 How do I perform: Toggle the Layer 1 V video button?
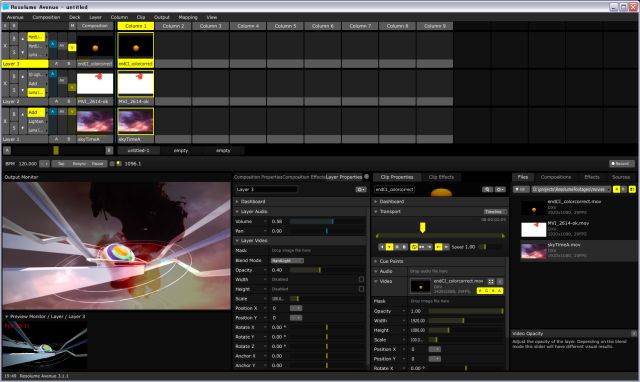(72, 111)
